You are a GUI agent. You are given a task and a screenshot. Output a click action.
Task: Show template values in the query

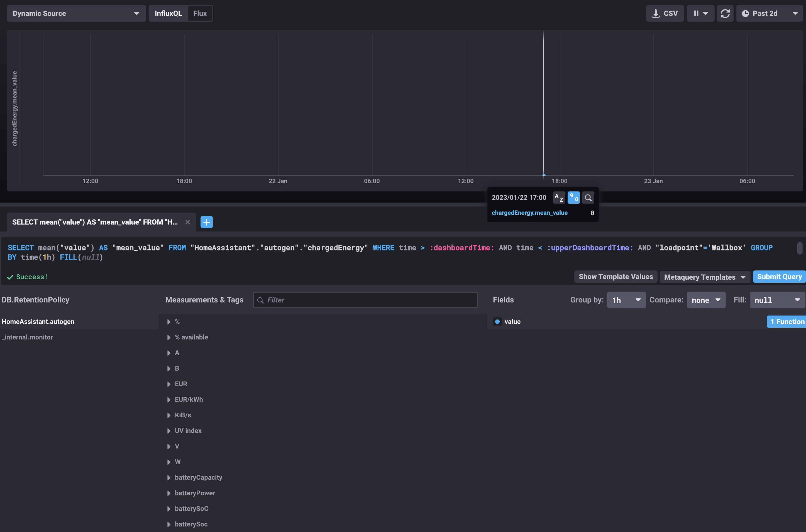pos(615,277)
